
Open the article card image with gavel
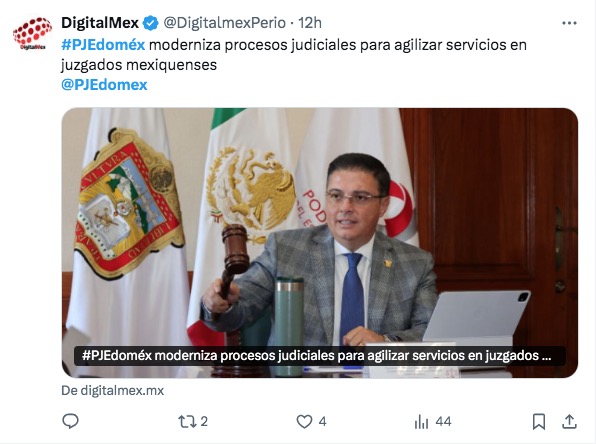click(320, 243)
